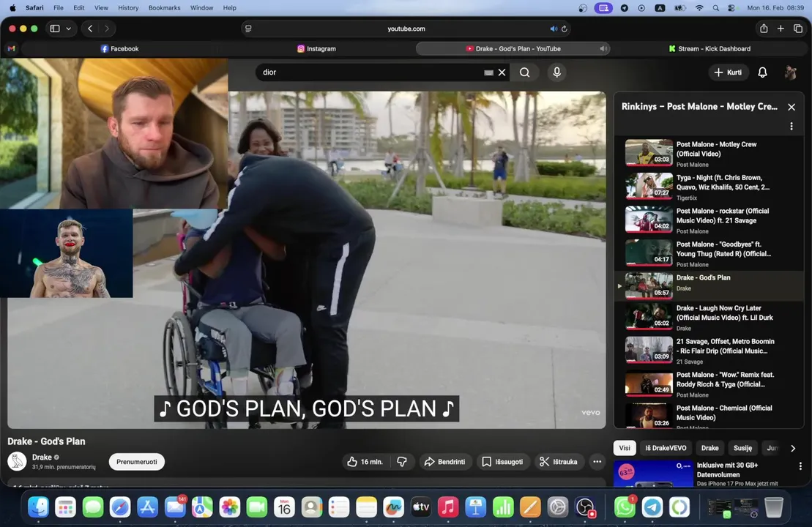
Task: Toggle the Safari sidebar
Action: coord(55,29)
